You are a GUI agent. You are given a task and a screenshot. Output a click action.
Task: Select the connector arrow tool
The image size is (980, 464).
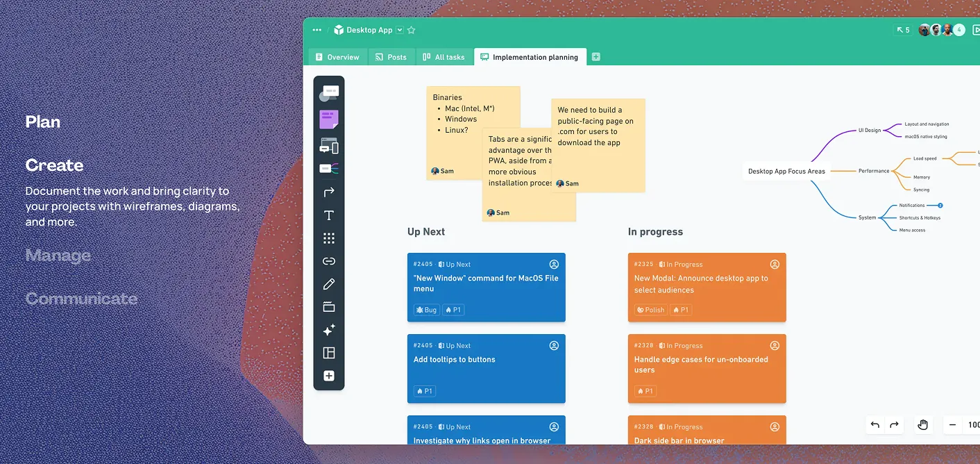coord(329,192)
